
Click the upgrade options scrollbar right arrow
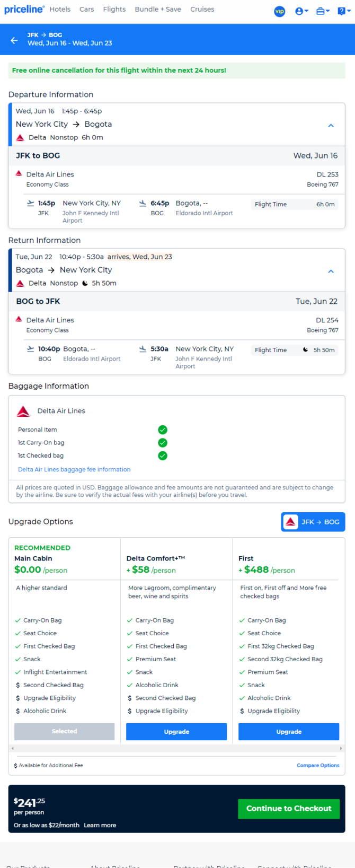tap(341, 748)
